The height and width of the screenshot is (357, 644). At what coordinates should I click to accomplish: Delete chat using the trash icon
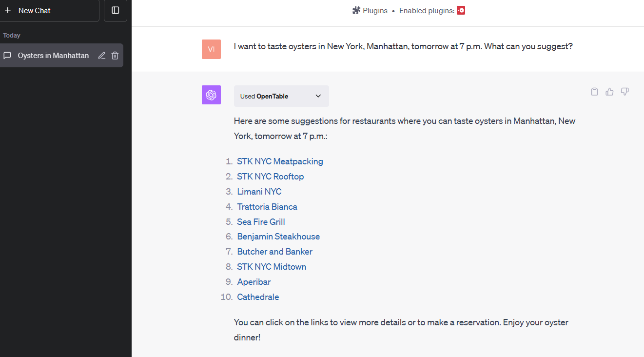click(115, 56)
